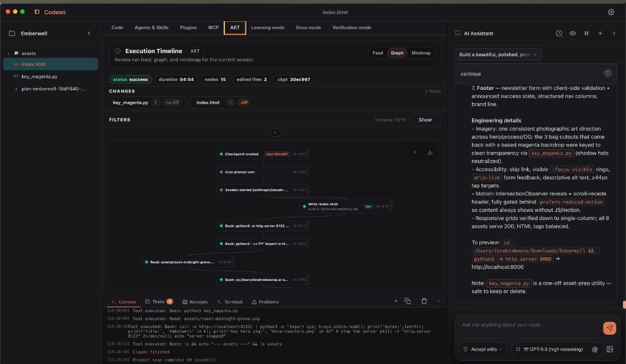
Task: Click the Show filters button
Action: 425,120
